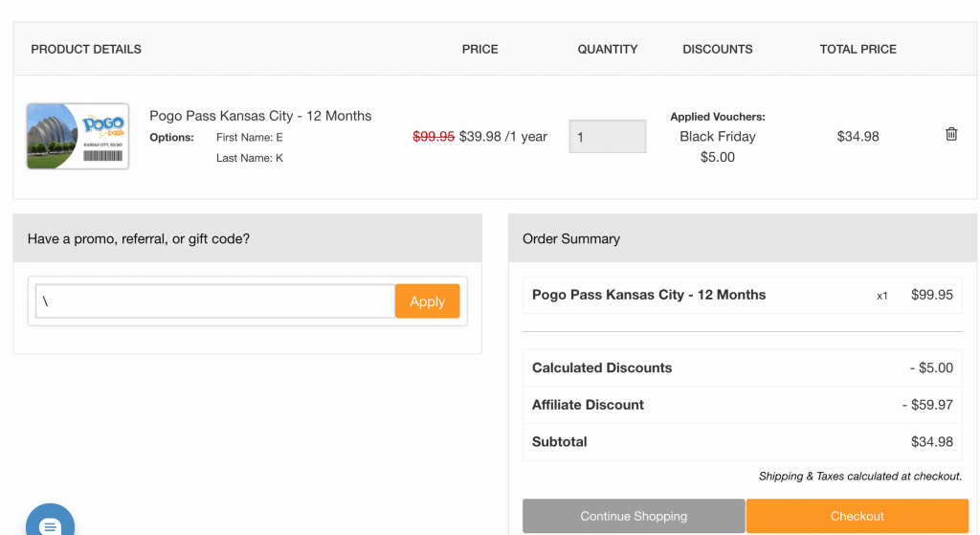
Task: Click the Pogo Pass card thumbnail
Action: click(x=78, y=136)
